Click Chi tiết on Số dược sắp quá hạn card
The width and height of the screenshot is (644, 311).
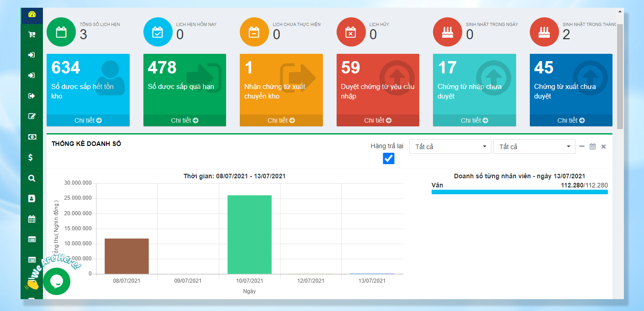[185, 120]
